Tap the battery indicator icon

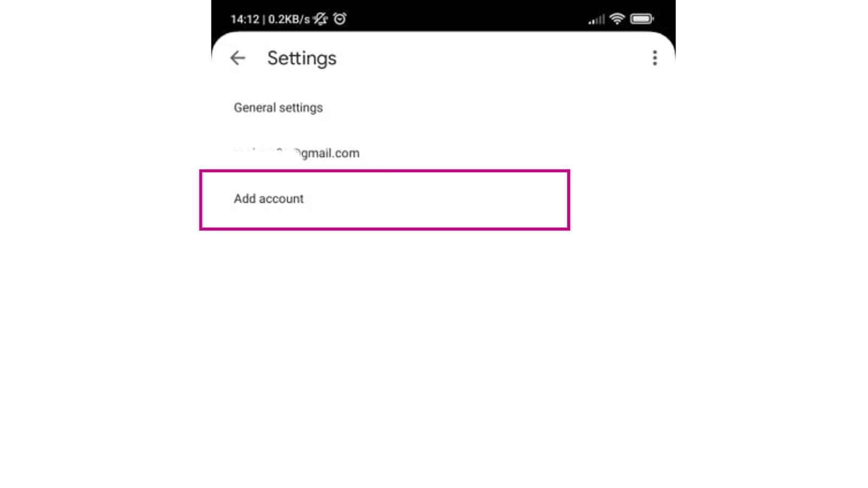pyautogui.click(x=642, y=19)
